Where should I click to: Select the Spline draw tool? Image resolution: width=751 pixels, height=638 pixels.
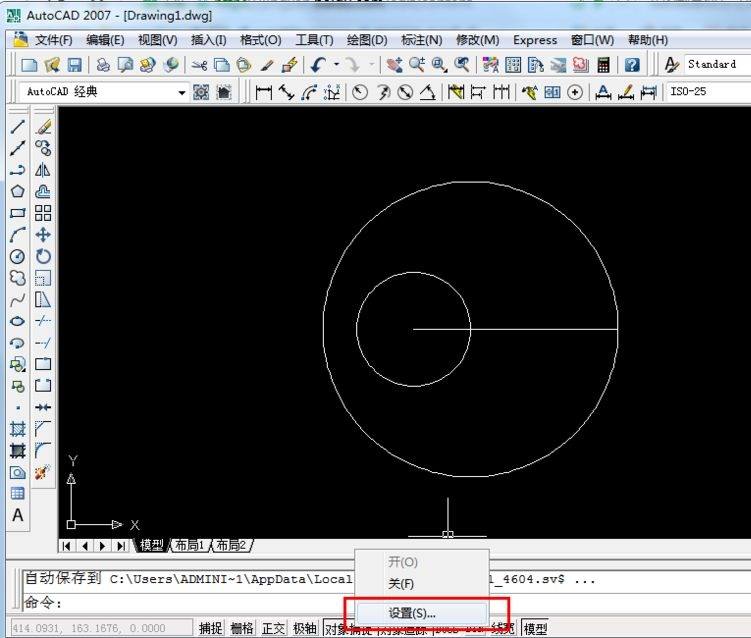click(x=18, y=300)
